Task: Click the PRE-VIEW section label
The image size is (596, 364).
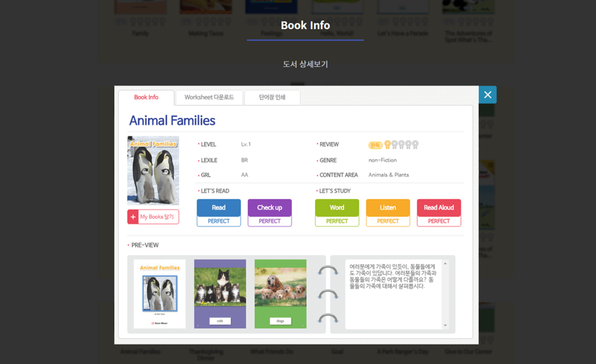Action: [x=145, y=245]
